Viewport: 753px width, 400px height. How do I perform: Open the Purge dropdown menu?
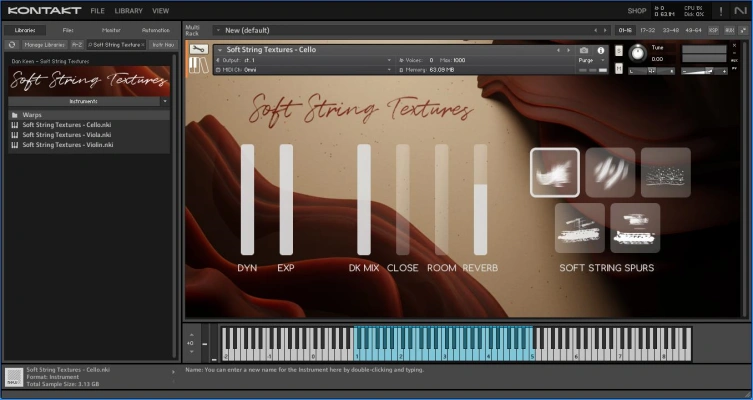(592, 60)
